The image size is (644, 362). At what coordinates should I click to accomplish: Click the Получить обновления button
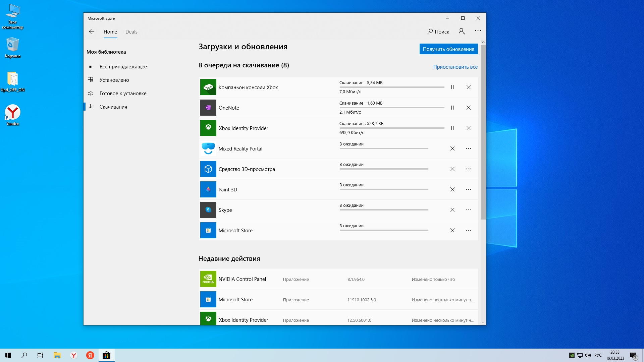point(448,49)
